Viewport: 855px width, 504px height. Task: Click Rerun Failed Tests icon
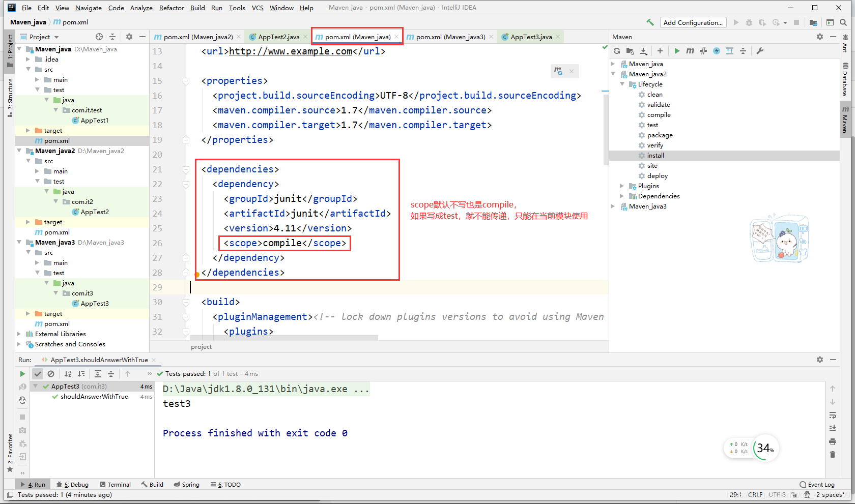[x=22, y=387]
